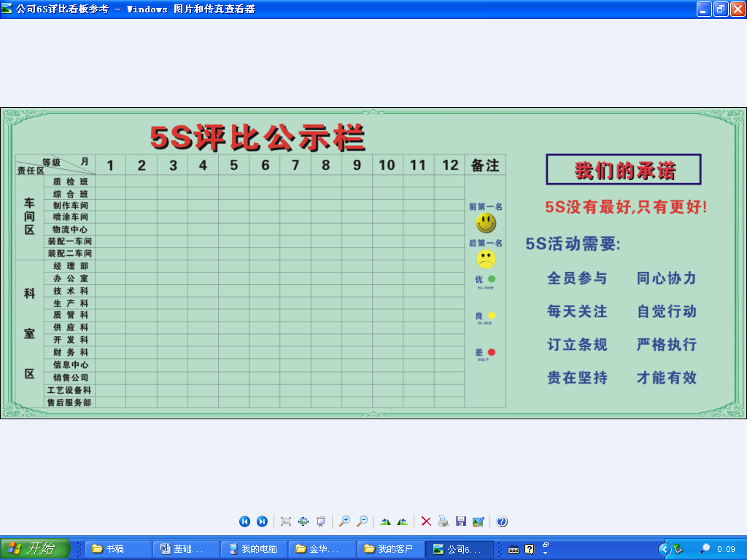Open the 开始 Start menu
The height and width of the screenshot is (560, 747).
click(x=35, y=549)
